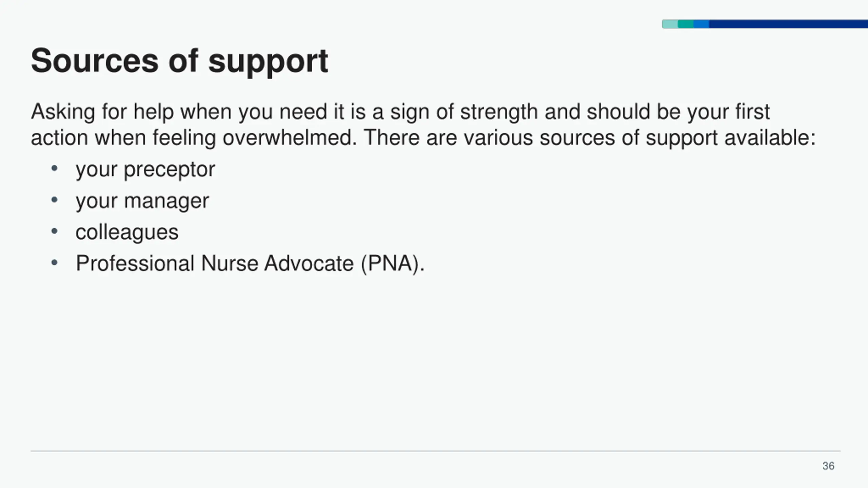Viewport: 868px width, 488px height.
Task: Click the bullet dot before "colleagues"
Action: tap(54, 231)
